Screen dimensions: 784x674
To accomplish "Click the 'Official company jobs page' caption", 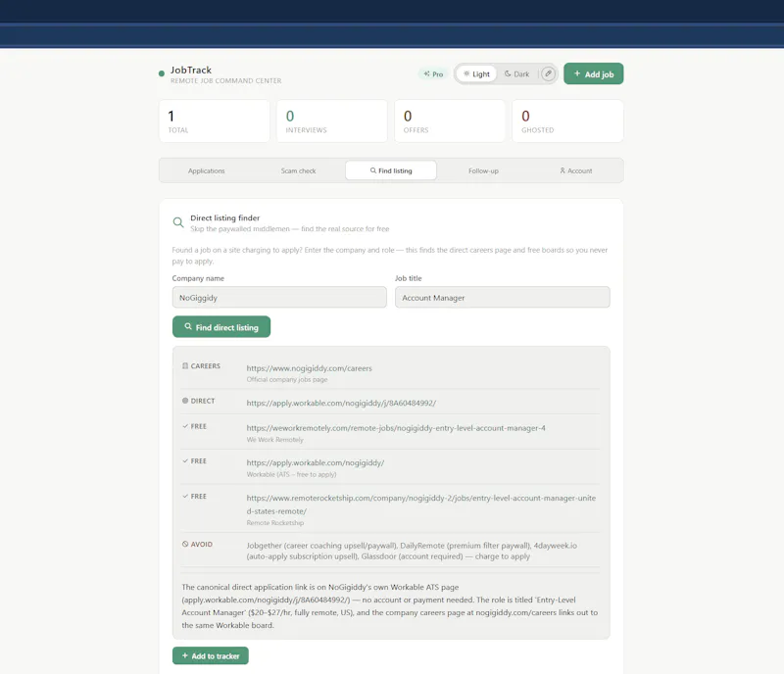I will [x=287, y=379].
